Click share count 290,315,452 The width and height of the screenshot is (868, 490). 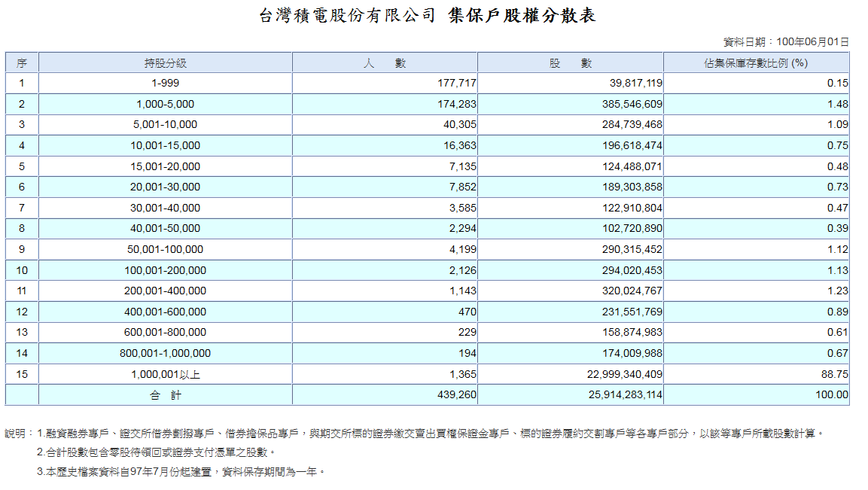[632, 250]
